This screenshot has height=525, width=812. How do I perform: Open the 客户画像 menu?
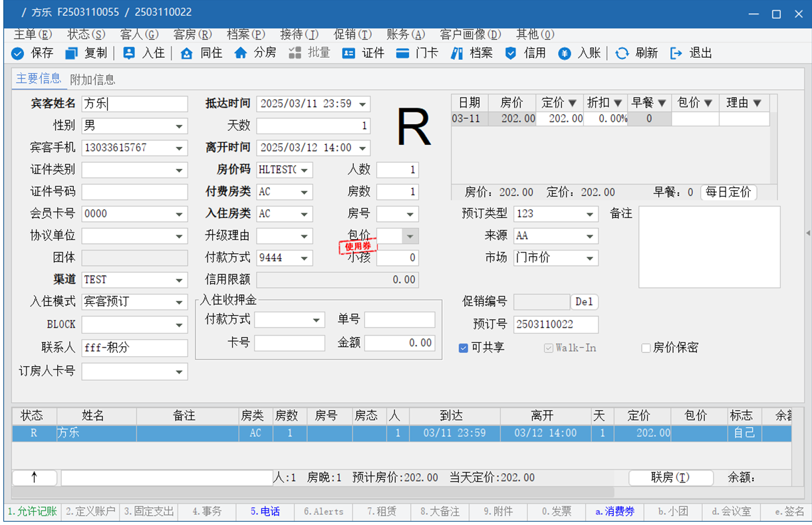point(471,35)
